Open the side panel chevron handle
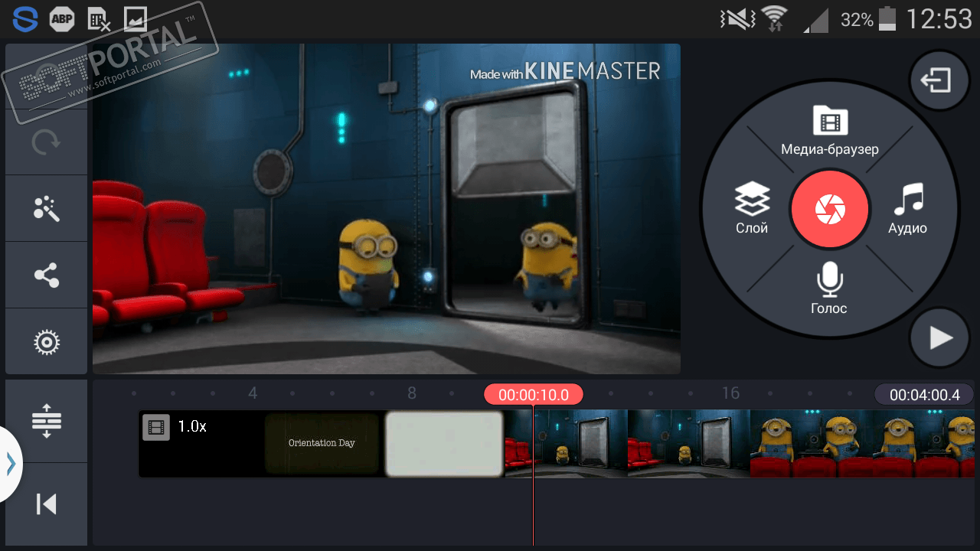 [x=10, y=464]
